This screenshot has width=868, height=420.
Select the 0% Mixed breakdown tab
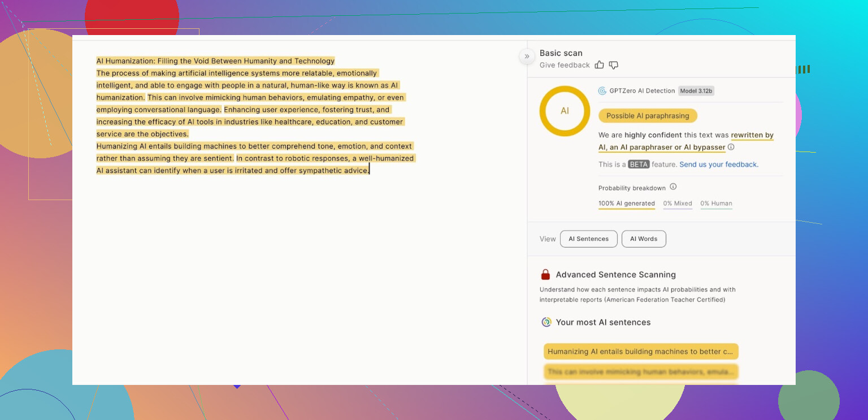click(678, 203)
